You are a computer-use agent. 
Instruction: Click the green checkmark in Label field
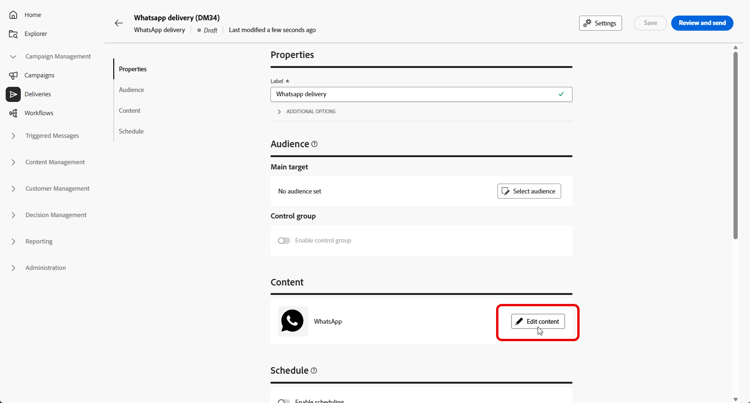(x=561, y=94)
